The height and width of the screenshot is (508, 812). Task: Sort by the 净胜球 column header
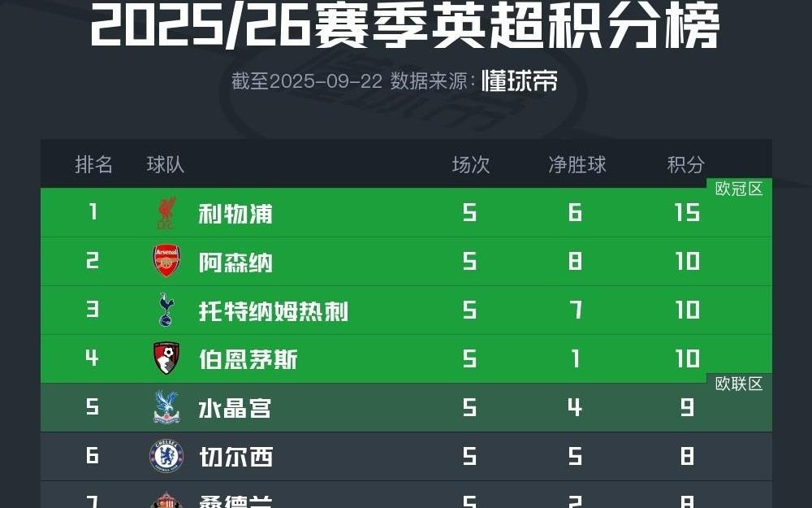[x=577, y=164]
